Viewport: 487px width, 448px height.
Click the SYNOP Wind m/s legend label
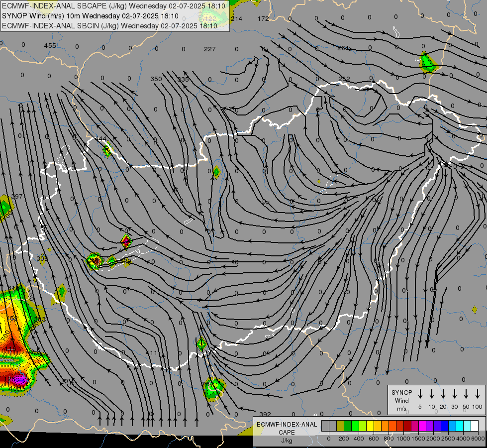(401, 400)
